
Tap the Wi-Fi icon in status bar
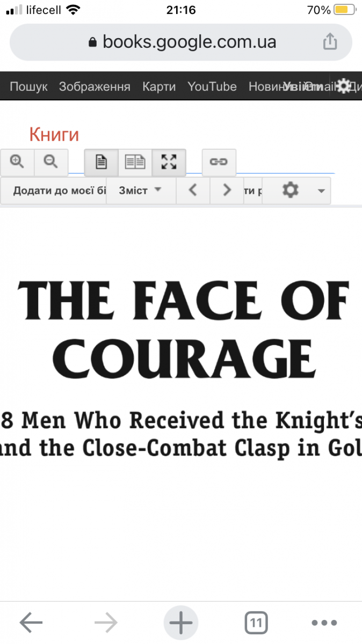[x=73, y=10]
